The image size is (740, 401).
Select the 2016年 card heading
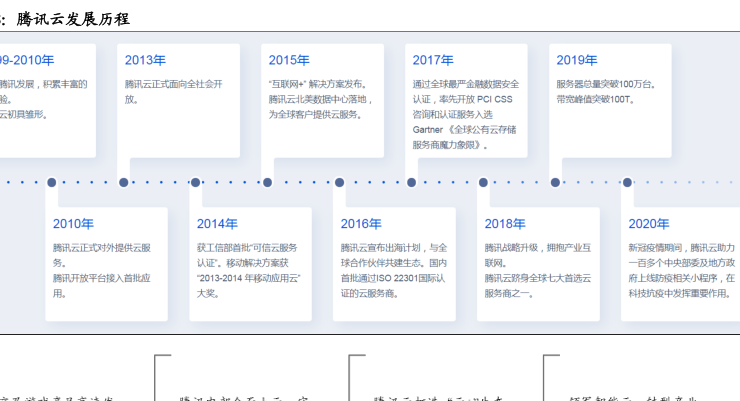(361, 224)
